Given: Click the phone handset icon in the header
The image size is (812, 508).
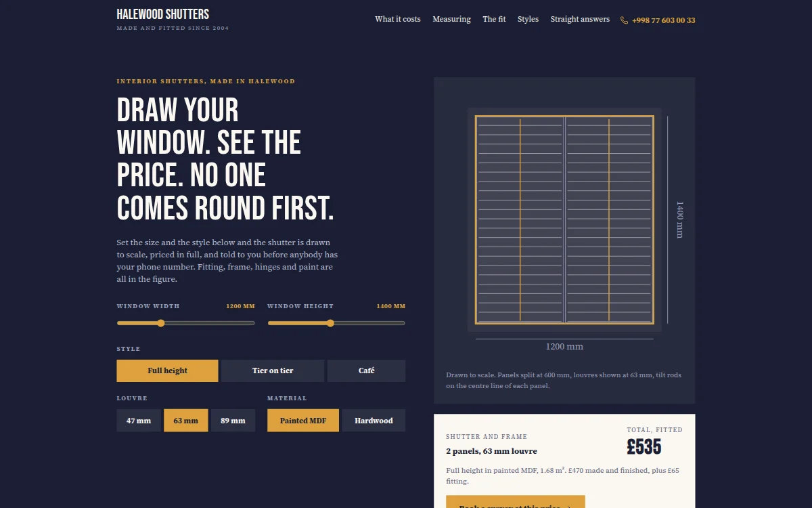Looking at the screenshot, I should coord(624,20).
